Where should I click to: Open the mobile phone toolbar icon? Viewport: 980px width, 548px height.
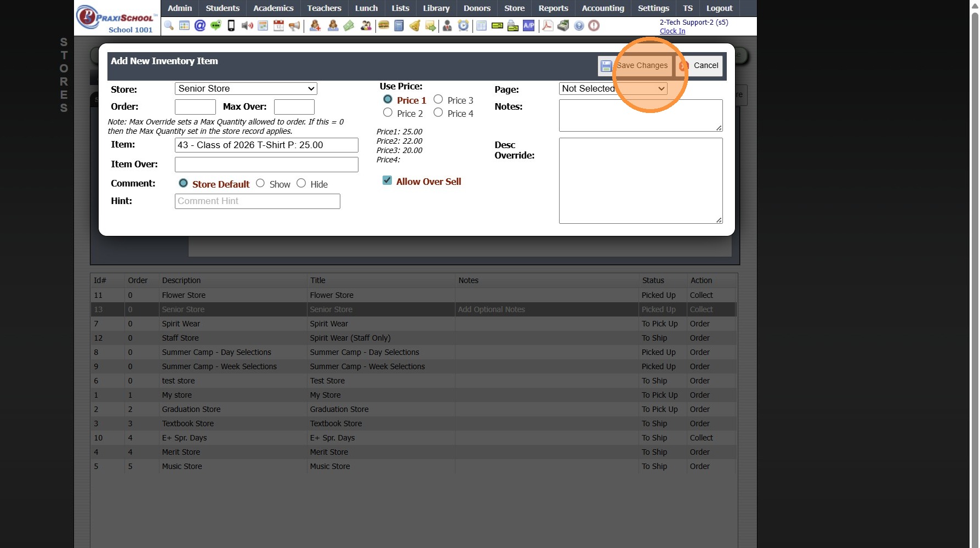point(231,26)
